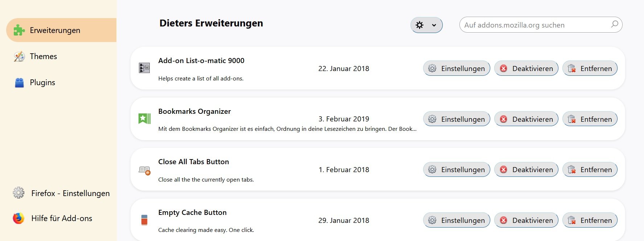644x241 pixels.
Task: Click the Empty Cache Button eraser icon
Action: [144, 220]
